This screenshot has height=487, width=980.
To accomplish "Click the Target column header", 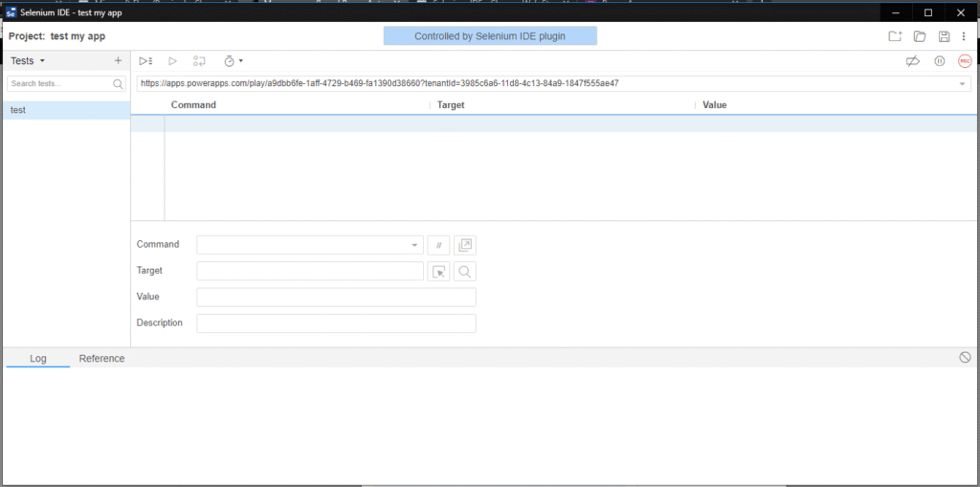I will click(451, 105).
